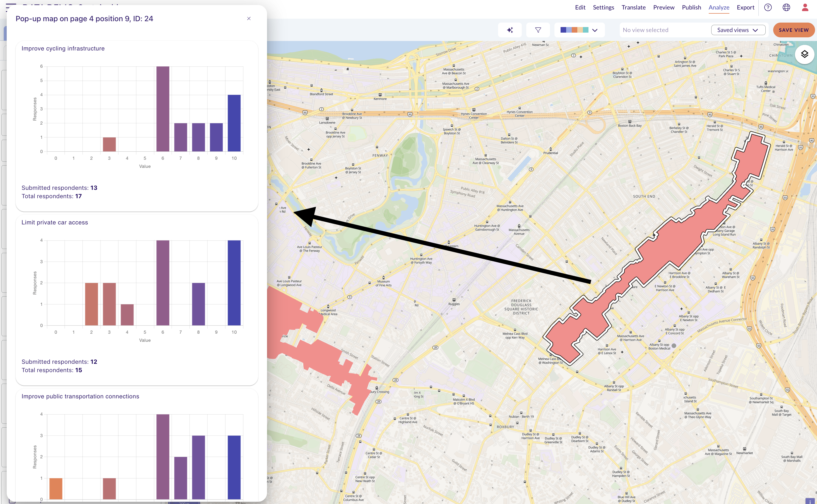Open the hamburger menu icon
The height and width of the screenshot is (504, 817).
tap(11, 7)
